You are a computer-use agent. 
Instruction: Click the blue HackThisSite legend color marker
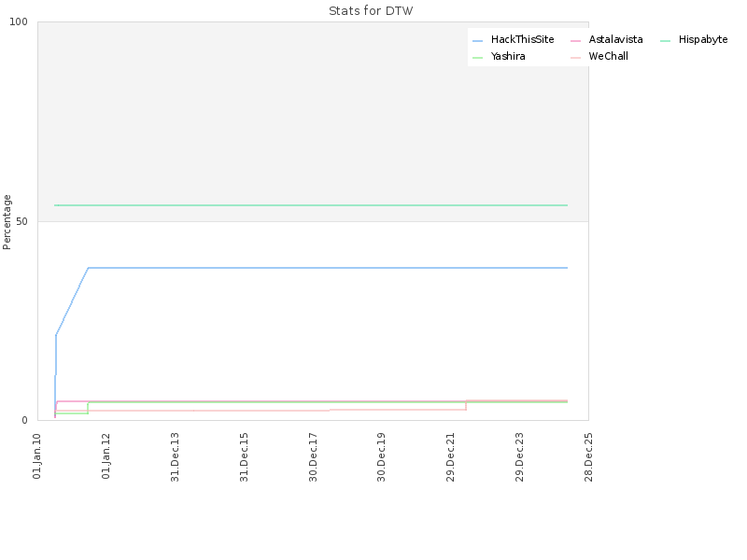tap(477, 41)
